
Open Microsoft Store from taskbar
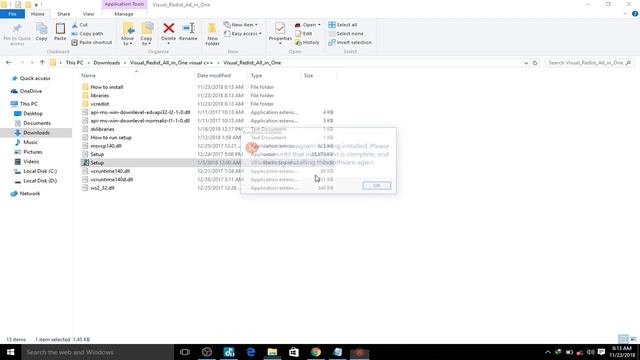coord(294,352)
